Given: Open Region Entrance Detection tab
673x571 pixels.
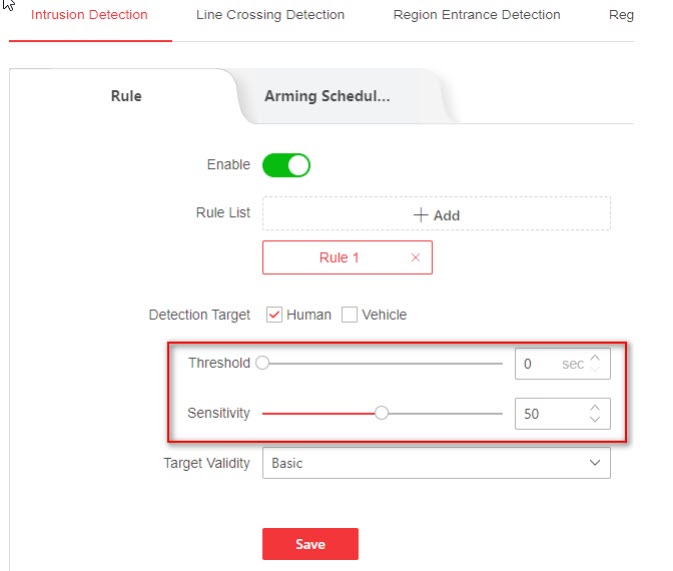Looking at the screenshot, I should pyautogui.click(x=476, y=15).
